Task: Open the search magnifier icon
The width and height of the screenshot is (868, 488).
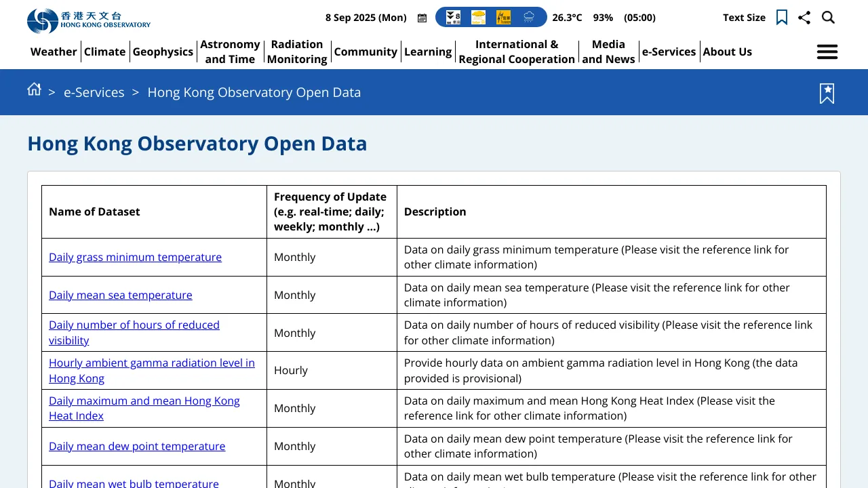Action: (828, 18)
